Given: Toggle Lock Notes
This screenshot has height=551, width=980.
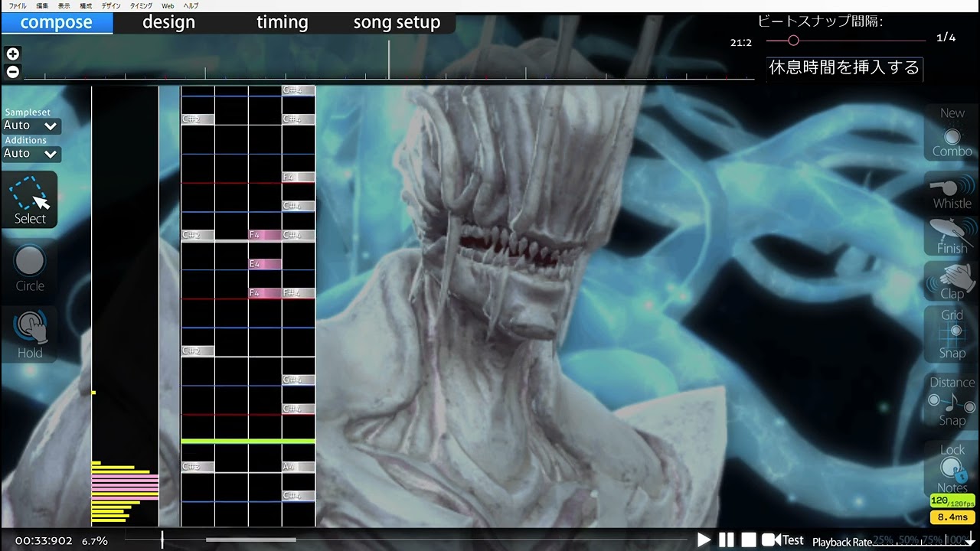Looking at the screenshot, I should tap(952, 468).
